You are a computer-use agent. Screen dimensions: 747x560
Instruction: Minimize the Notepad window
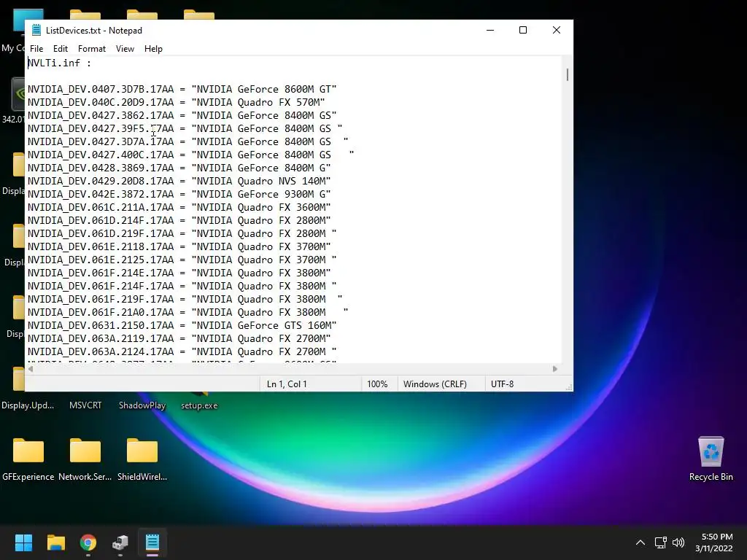point(490,30)
